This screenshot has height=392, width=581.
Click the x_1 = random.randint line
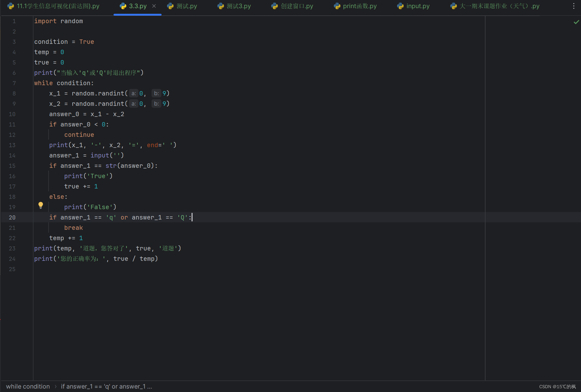pos(109,93)
